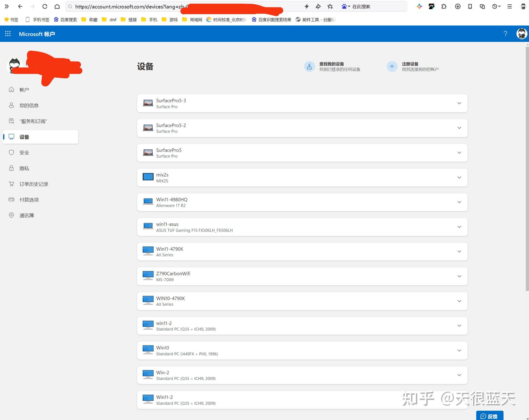Image resolution: width=529 pixels, height=420 pixels.
Task: Open the dnf bookmark folder
Action: [109, 20]
